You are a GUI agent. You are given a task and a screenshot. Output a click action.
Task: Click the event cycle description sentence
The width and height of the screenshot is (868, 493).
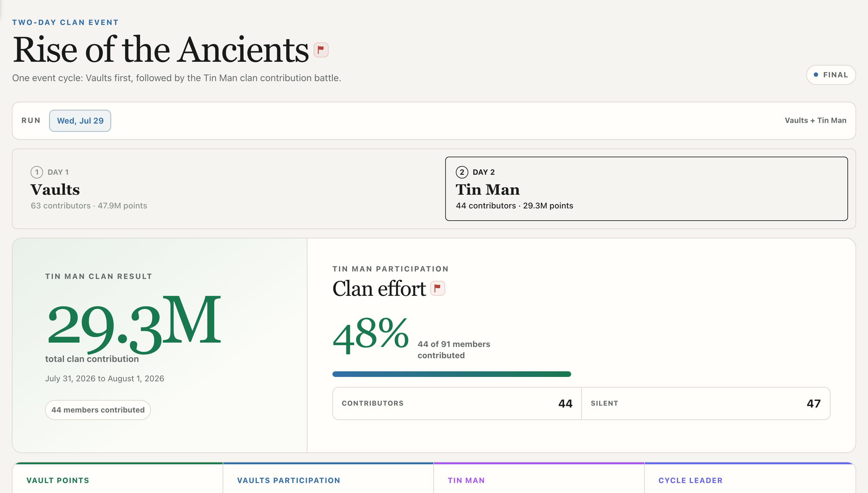[176, 78]
